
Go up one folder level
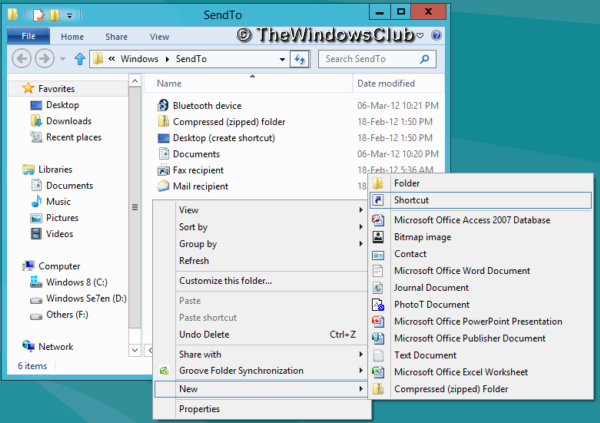tap(80, 59)
